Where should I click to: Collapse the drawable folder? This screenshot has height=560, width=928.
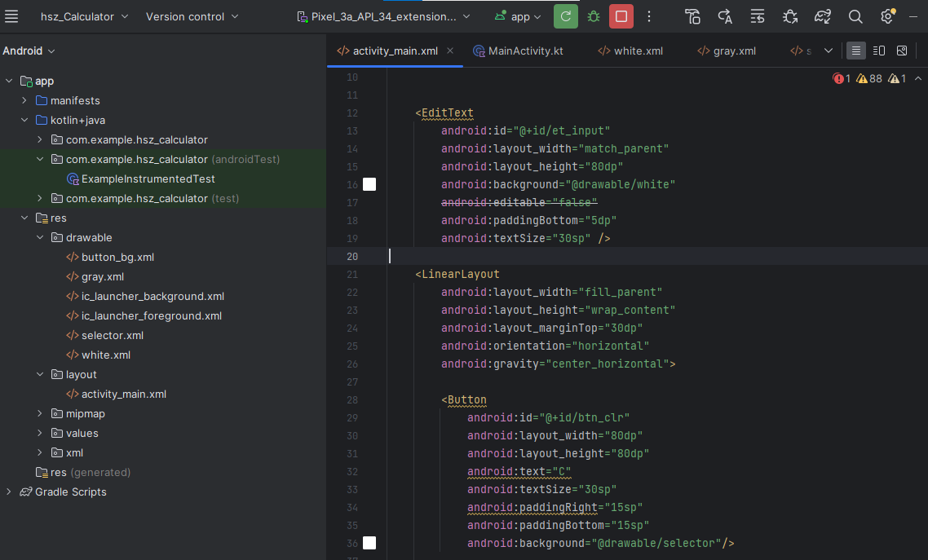[40, 237]
